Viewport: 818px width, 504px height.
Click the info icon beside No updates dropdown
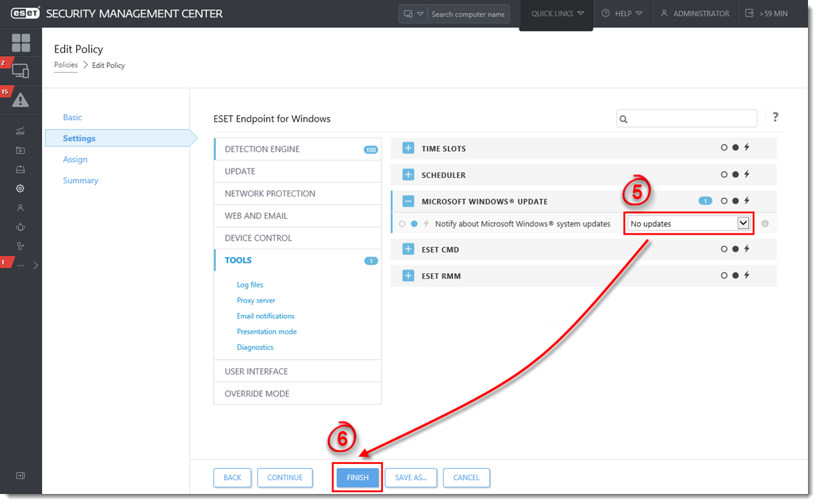click(x=765, y=224)
